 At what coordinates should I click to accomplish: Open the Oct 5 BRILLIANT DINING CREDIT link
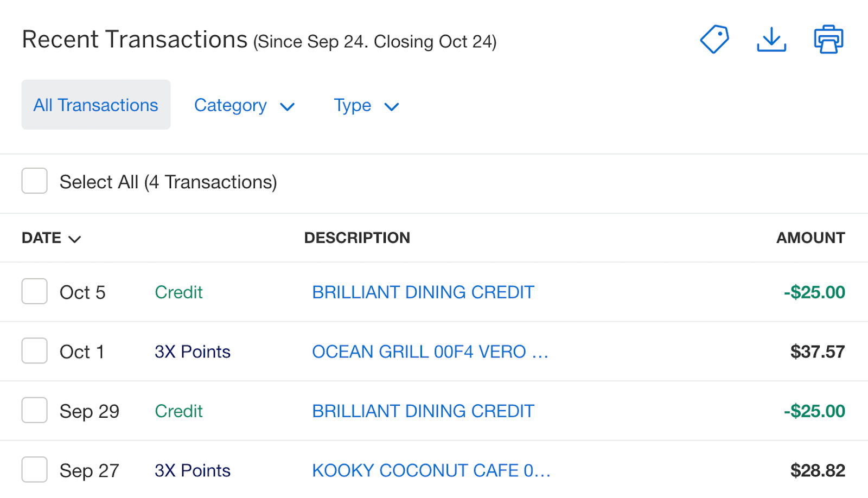click(423, 292)
